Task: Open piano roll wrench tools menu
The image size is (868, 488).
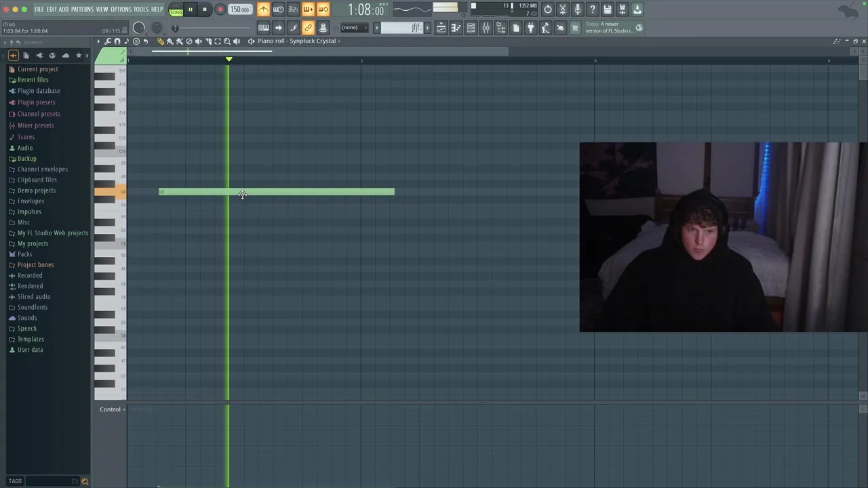Action: 108,41
